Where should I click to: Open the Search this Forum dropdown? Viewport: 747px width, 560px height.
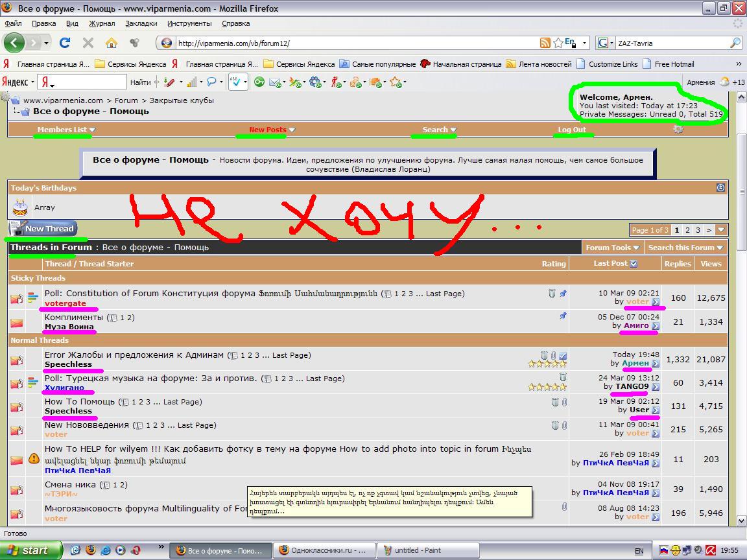685,248
